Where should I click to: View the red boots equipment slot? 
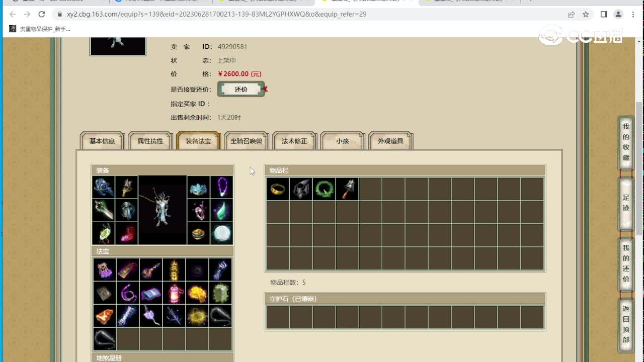coord(126,233)
